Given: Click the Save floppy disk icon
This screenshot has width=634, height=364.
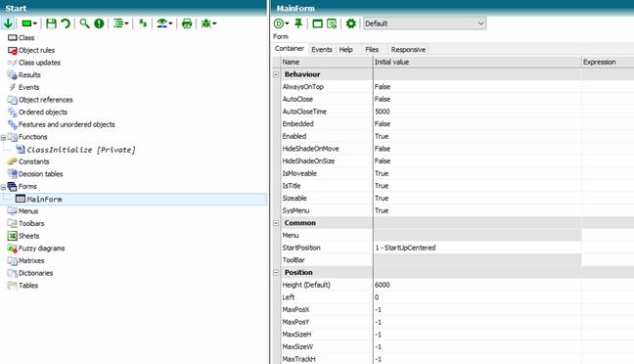Looking at the screenshot, I should (x=51, y=23).
